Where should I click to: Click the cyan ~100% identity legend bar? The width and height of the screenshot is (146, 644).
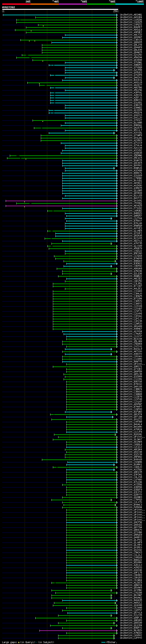pyautogui.click(x=130, y=4)
